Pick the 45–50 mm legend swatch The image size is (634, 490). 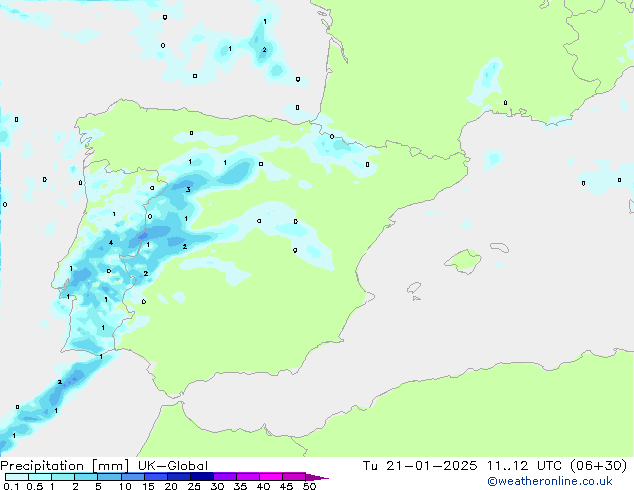294,477
